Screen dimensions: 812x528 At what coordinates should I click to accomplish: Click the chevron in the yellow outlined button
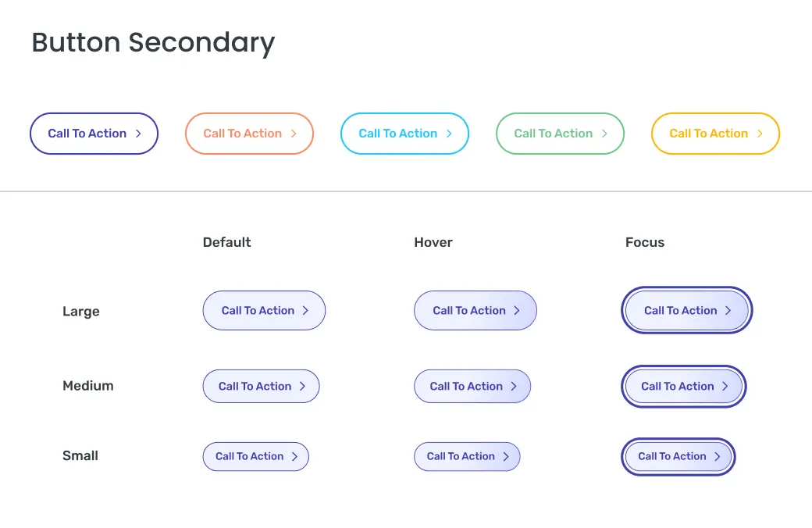(760, 134)
